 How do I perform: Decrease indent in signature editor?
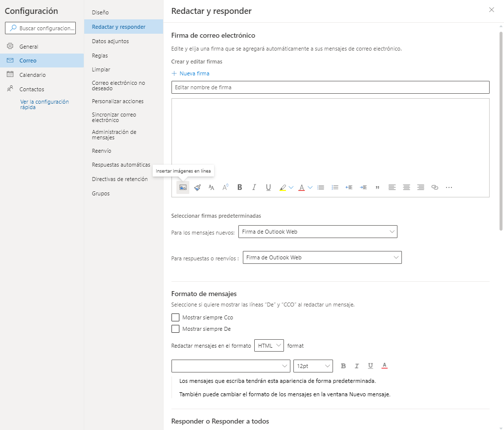(349, 187)
